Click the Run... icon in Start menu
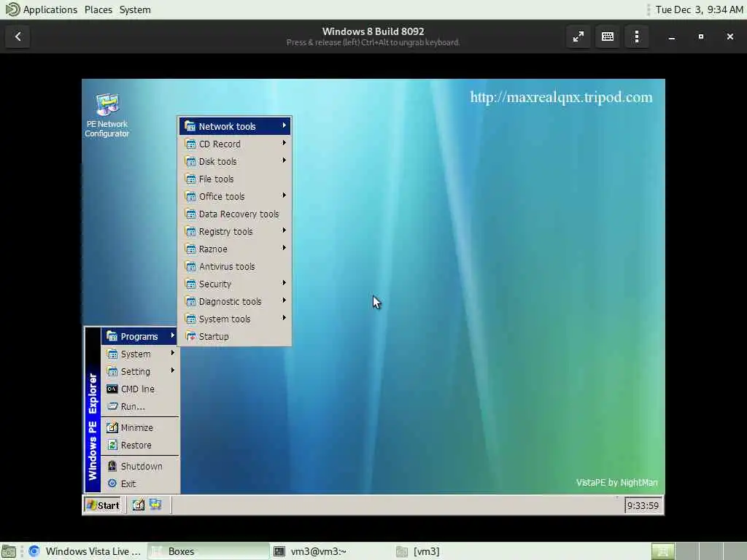The height and width of the screenshot is (560, 747). [112, 407]
